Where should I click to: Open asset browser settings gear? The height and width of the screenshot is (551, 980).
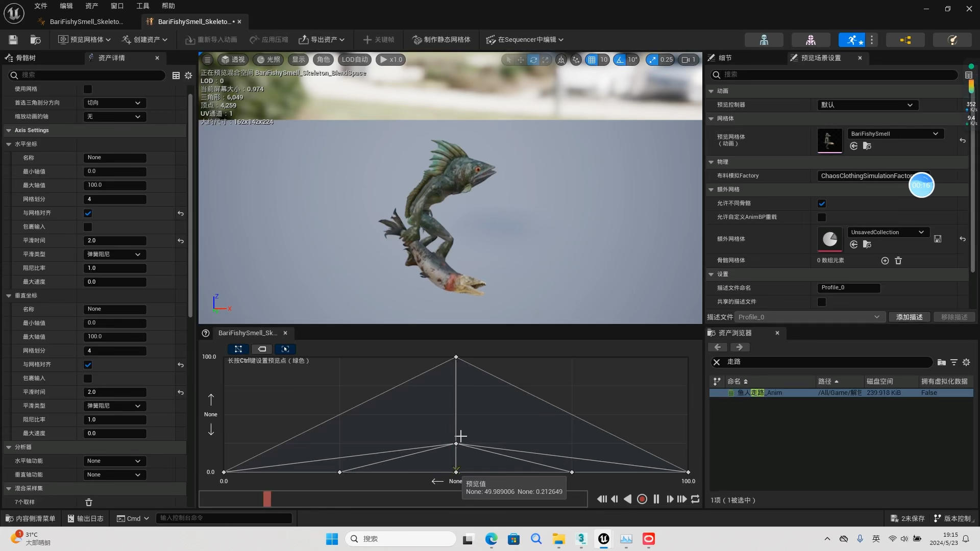pos(966,362)
